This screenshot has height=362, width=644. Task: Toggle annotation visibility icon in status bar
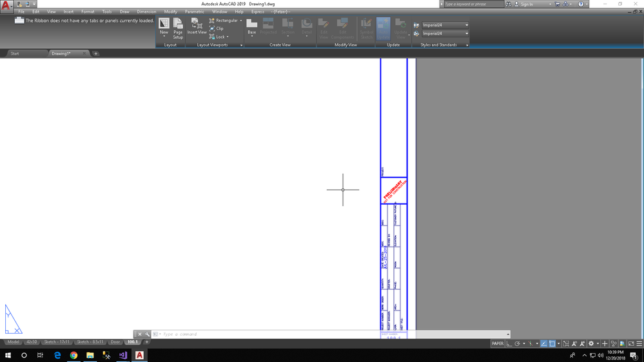(574, 343)
